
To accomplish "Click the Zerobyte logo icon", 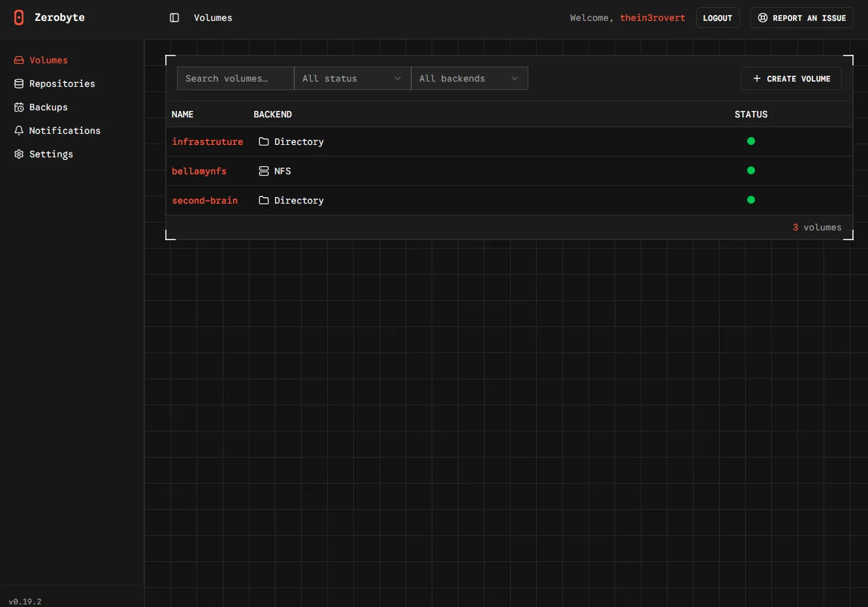I will pyautogui.click(x=19, y=18).
